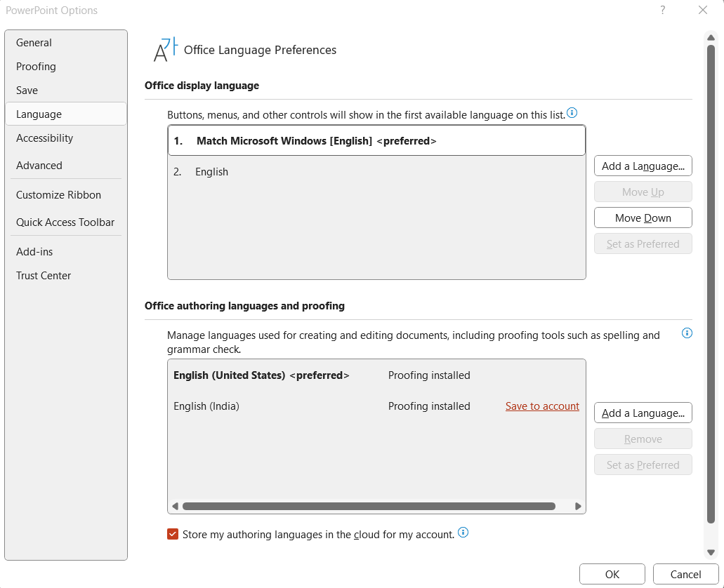Open the Customize Ribbon category

click(x=65, y=195)
